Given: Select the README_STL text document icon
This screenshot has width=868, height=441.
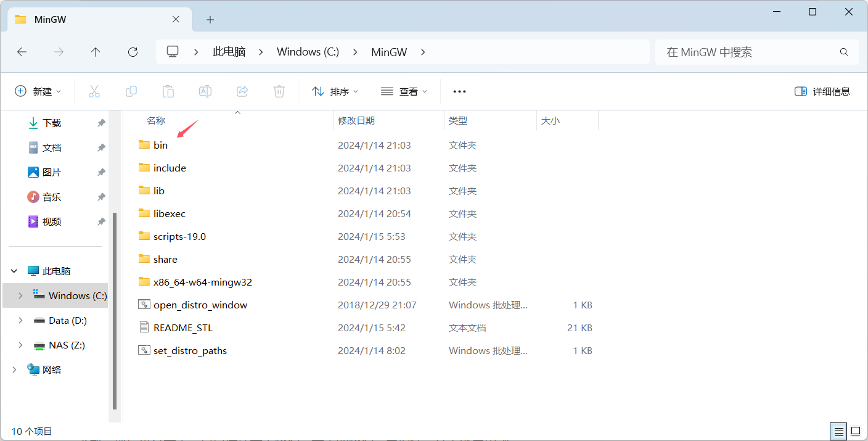Looking at the screenshot, I should pyautogui.click(x=144, y=327).
